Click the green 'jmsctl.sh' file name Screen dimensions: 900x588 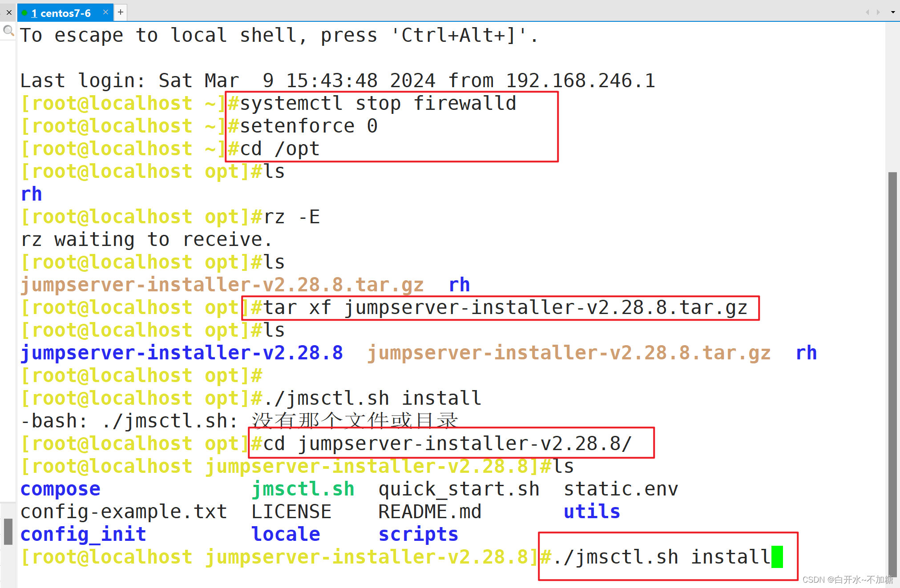click(303, 489)
